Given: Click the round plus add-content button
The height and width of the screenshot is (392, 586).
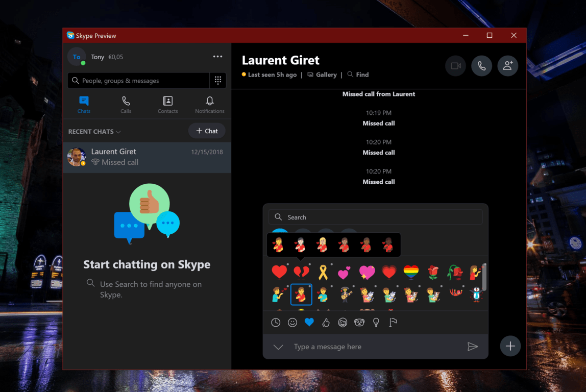Looking at the screenshot, I should coord(510,346).
